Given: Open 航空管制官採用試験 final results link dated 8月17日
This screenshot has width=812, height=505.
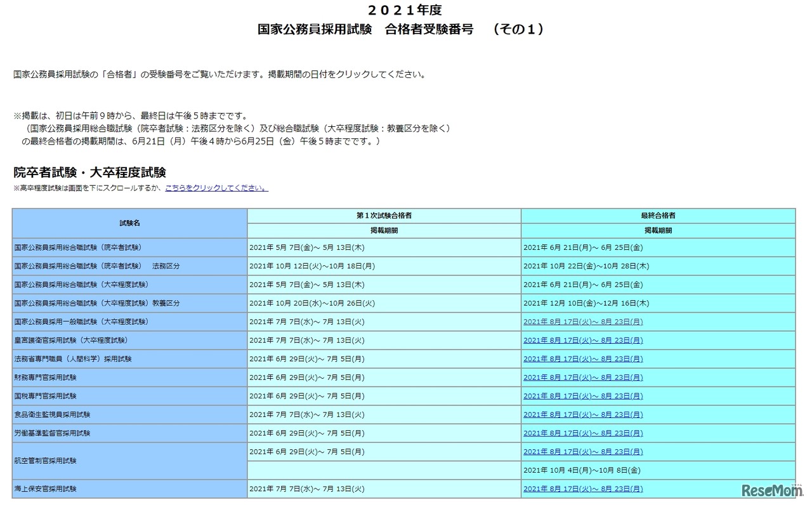Looking at the screenshot, I should 582,452.
